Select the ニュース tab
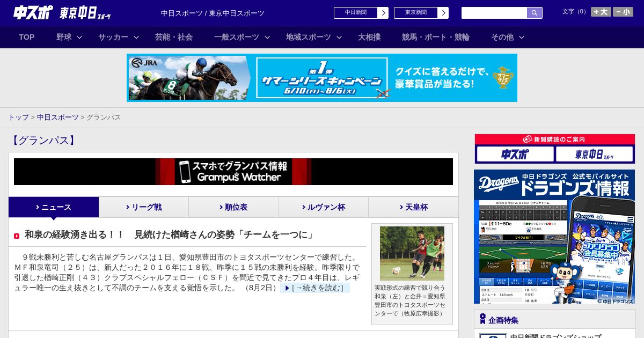Screen dimensions: 644x338 (54, 207)
